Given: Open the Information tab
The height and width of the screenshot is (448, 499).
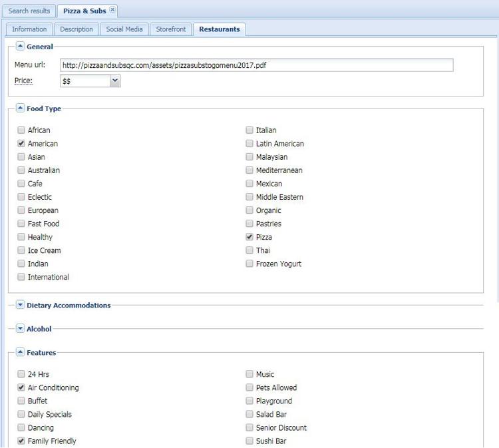Looking at the screenshot, I should (29, 29).
